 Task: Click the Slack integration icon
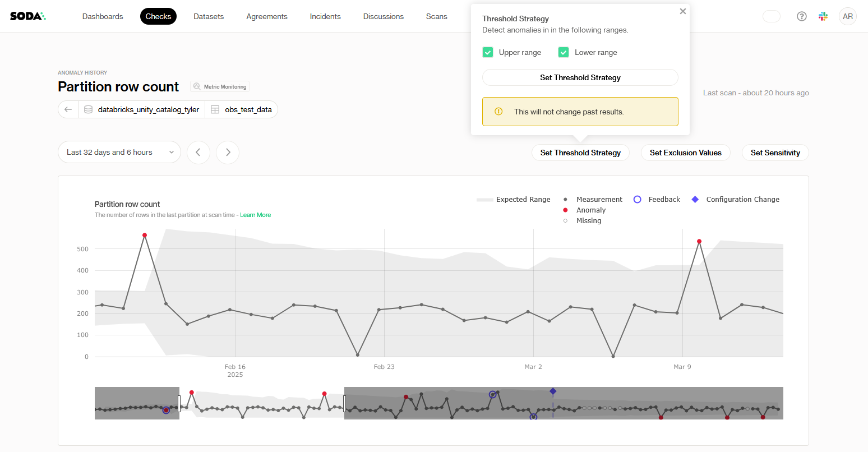click(823, 16)
